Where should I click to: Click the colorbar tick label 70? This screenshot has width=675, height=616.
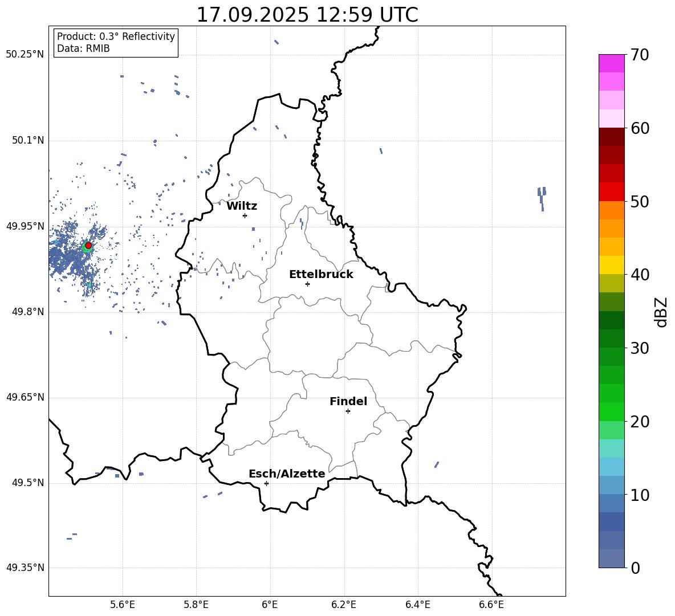640,55
